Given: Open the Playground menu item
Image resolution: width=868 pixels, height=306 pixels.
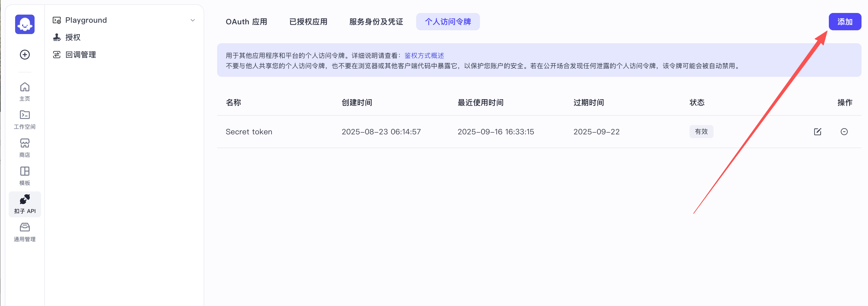Looking at the screenshot, I should (86, 20).
